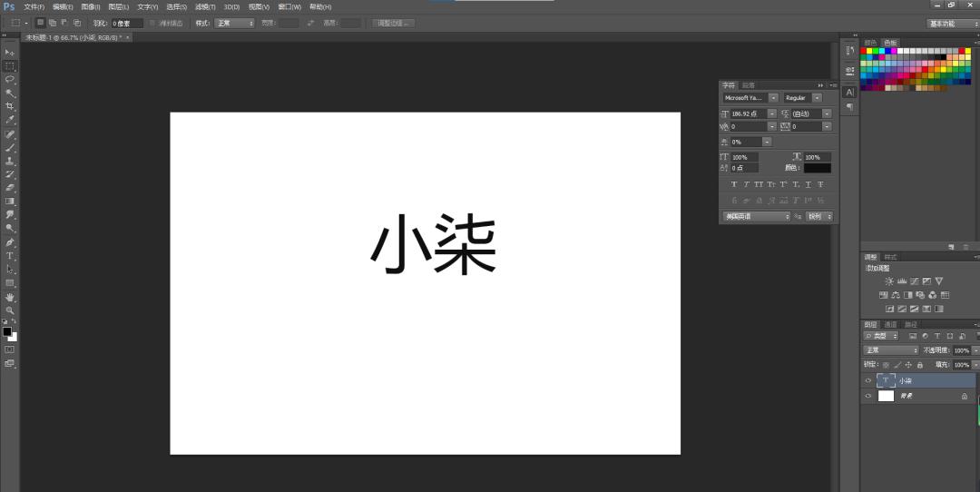Open the 滤镜(T) menu

[x=205, y=7]
